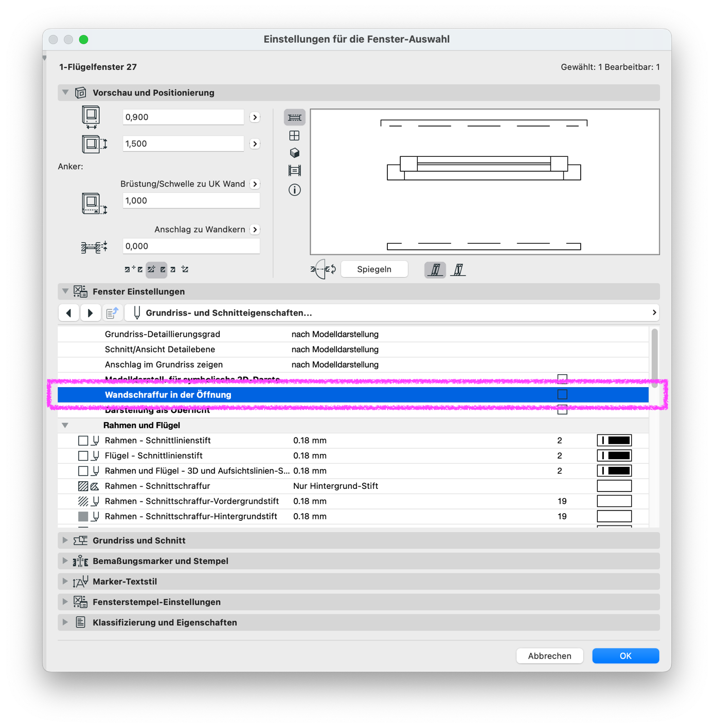Select Anschlag im Grundriss zeigen row
This screenshot has height=728, width=714.
pyautogui.click(x=353, y=365)
